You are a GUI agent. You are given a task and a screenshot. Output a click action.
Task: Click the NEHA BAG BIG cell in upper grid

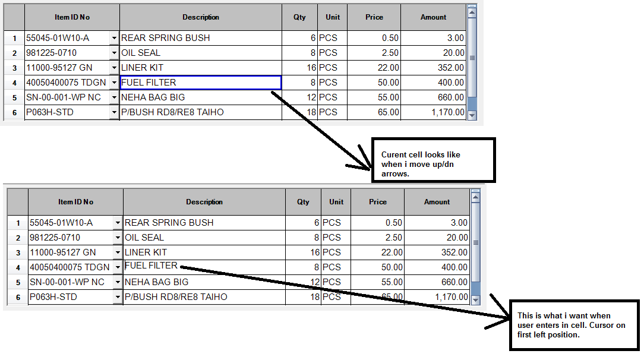tap(201, 97)
